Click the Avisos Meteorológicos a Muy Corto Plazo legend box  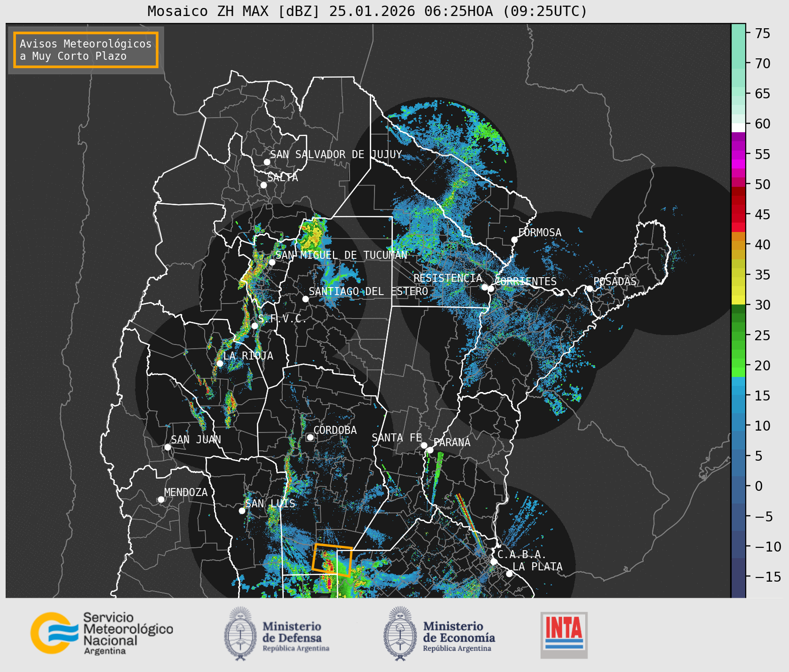pos(86,50)
